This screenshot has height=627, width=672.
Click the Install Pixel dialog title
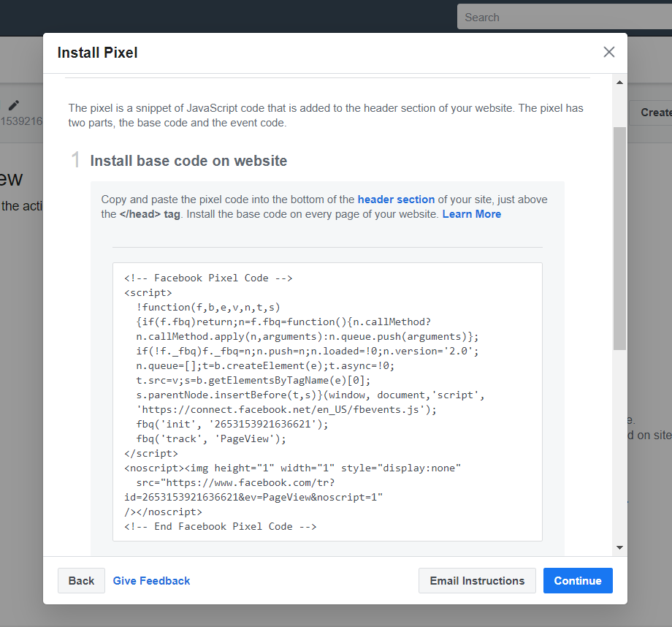pos(97,53)
